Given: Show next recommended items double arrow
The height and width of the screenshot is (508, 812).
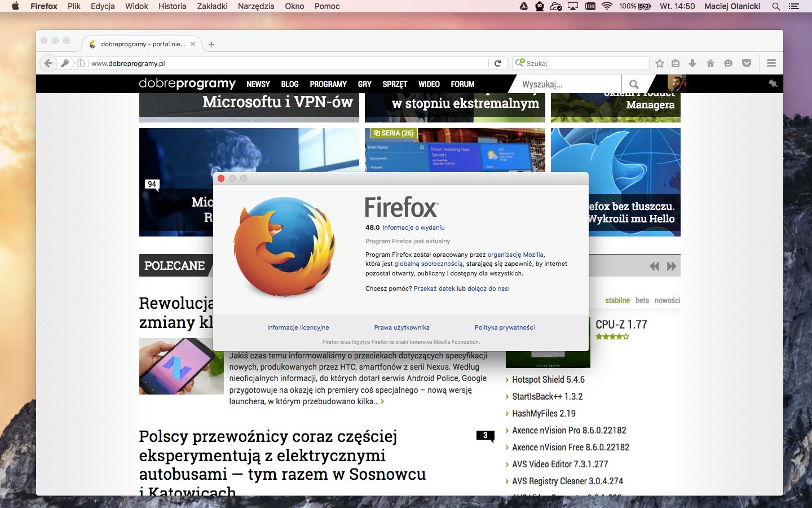Looking at the screenshot, I should point(671,266).
